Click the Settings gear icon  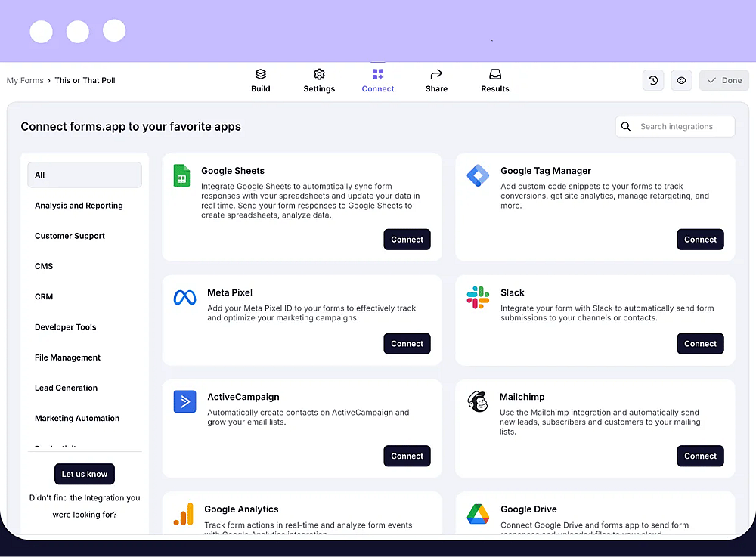click(x=319, y=74)
